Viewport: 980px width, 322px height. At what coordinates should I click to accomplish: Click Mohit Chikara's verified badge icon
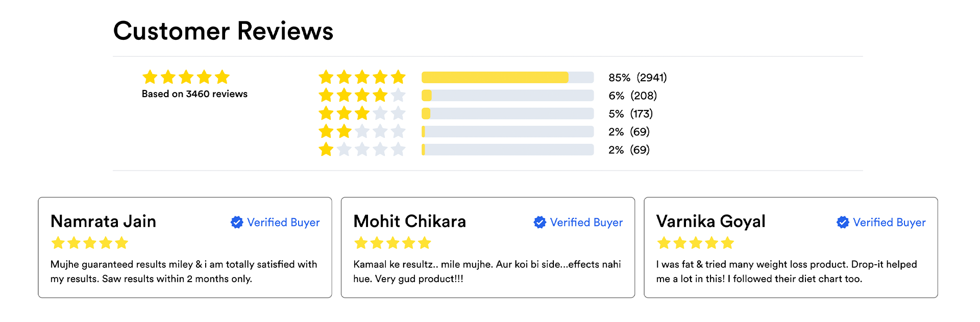(540, 222)
